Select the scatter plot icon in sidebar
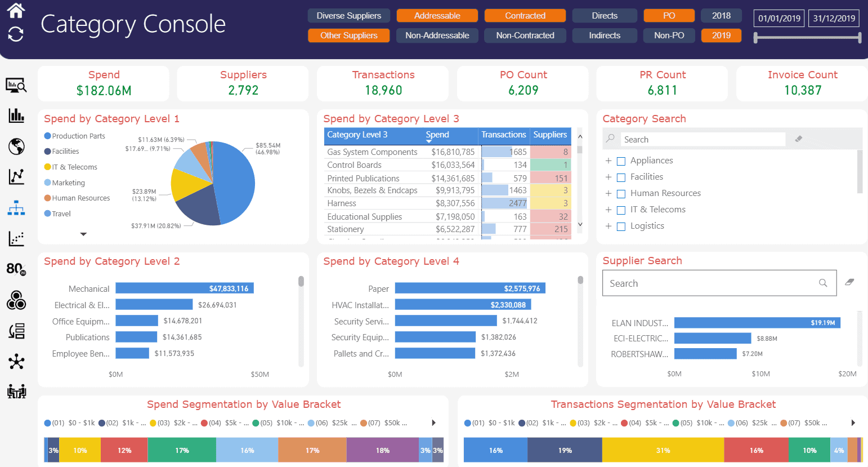The width and height of the screenshot is (868, 467). tap(16, 238)
